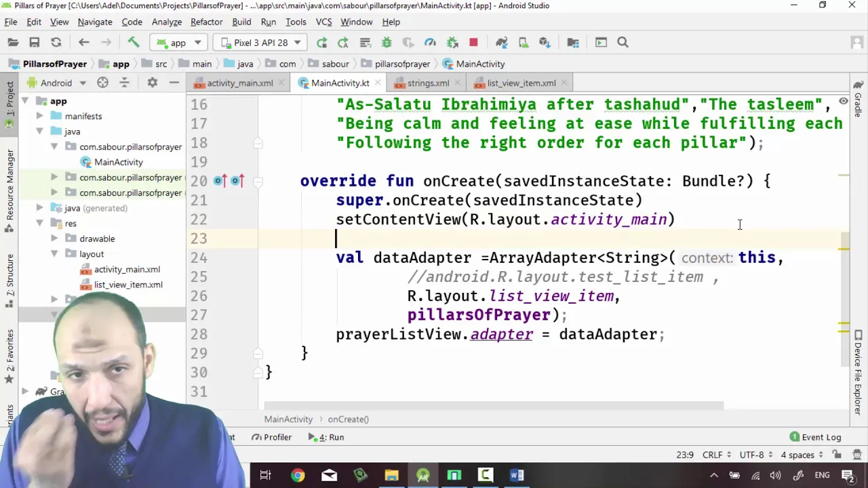
Task: Close the MainActivity.kt tab
Action: 379,83
